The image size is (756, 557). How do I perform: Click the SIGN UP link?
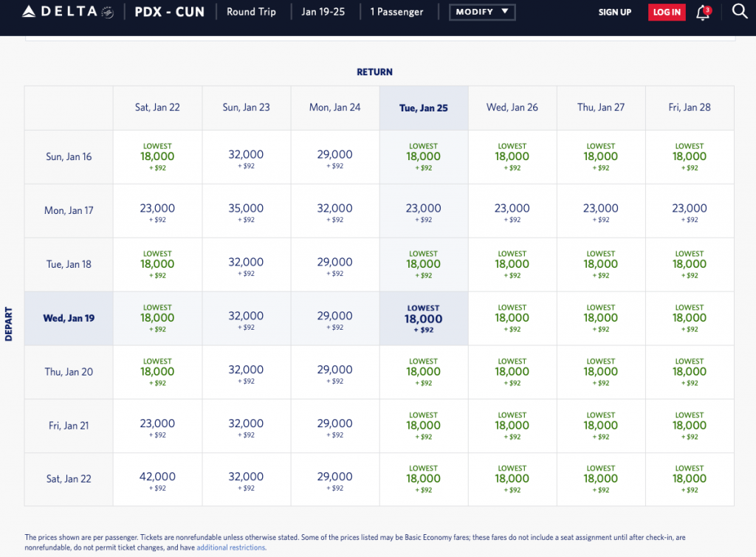(x=614, y=13)
